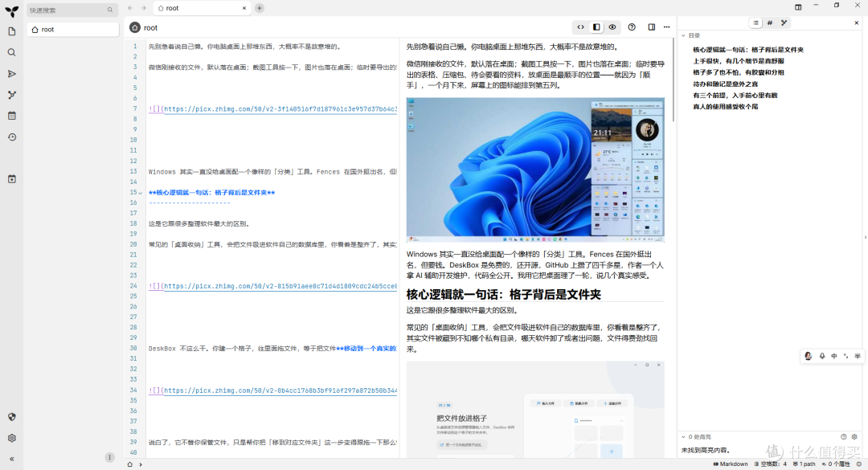Toggle IME 半 half-width mode
Image resolution: width=868 pixels, height=470 pixels.
pos(858,356)
